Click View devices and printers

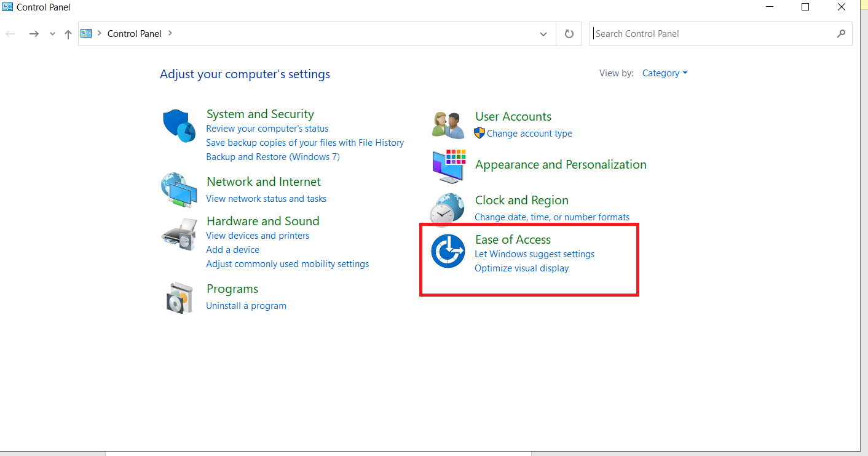pos(258,236)
